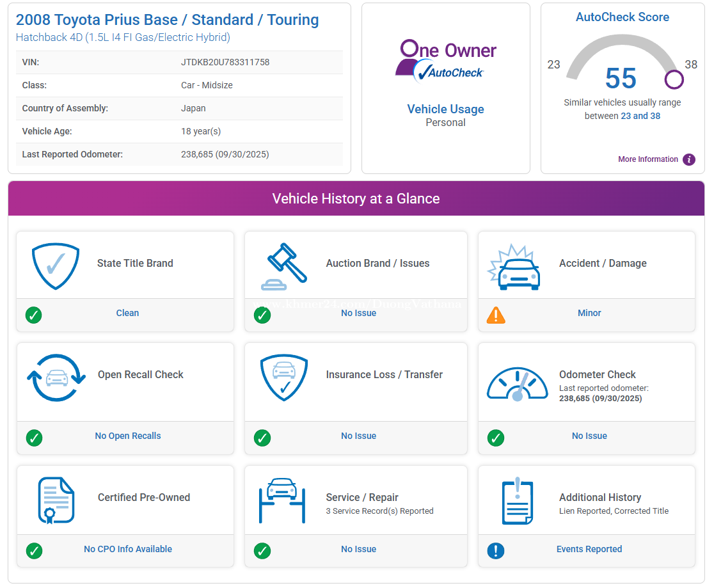The height and width of the screenshot is (588, 714).
Task: Click the 2008 Toyota Prius title heading
Action: (168, 20)
